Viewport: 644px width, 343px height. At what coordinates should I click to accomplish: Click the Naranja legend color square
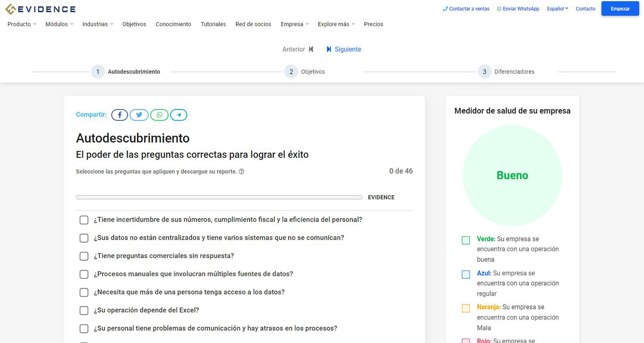click(x=466, y=308)
